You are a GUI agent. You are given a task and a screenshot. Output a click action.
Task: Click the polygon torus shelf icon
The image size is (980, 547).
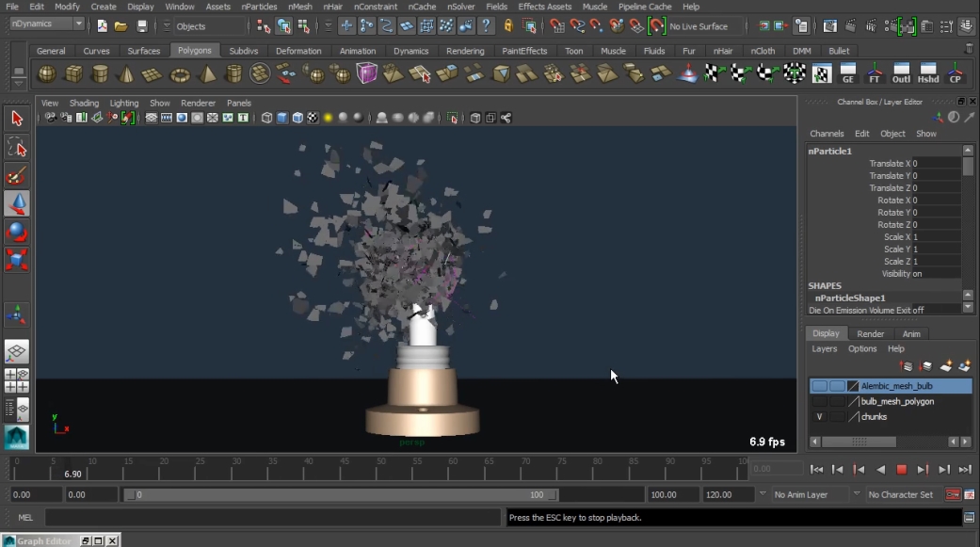[179, 73]
